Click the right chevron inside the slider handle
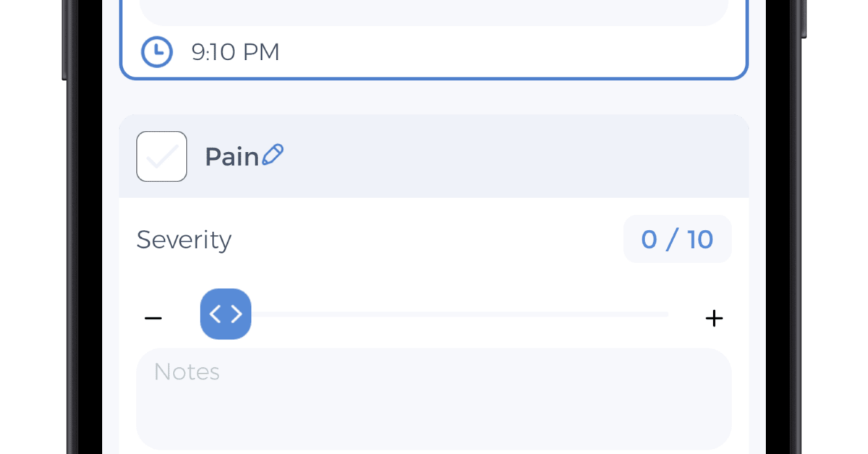 click(x=237, y=314)
